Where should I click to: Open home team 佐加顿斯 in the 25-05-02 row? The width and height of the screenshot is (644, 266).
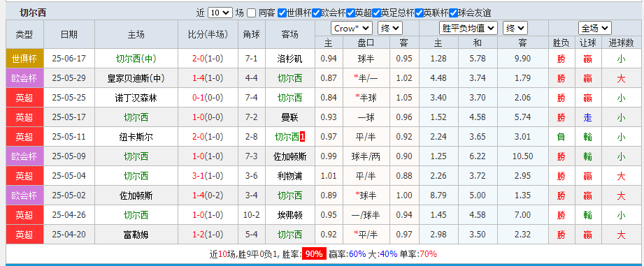pyautogui.click(x=136, y=195)
